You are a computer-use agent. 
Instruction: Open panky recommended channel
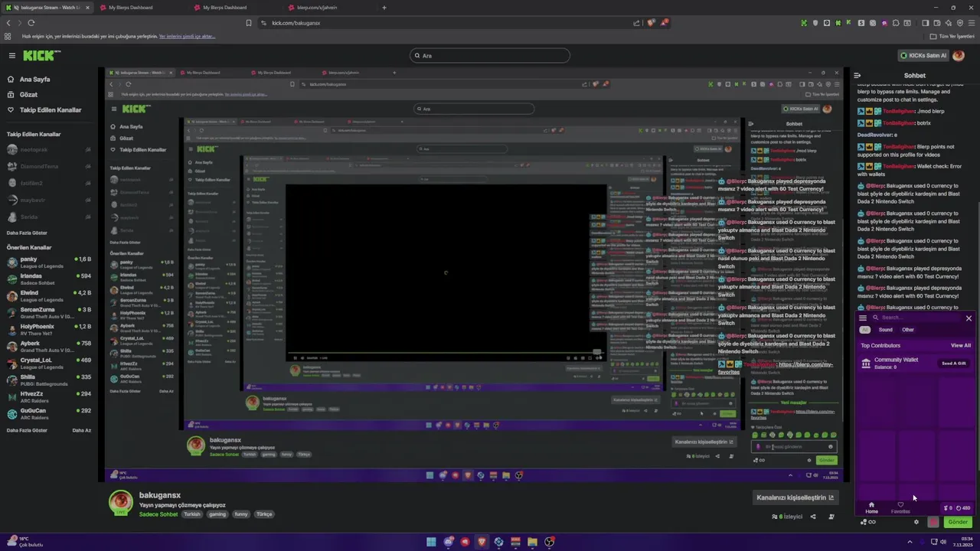(x=47, y=262)
